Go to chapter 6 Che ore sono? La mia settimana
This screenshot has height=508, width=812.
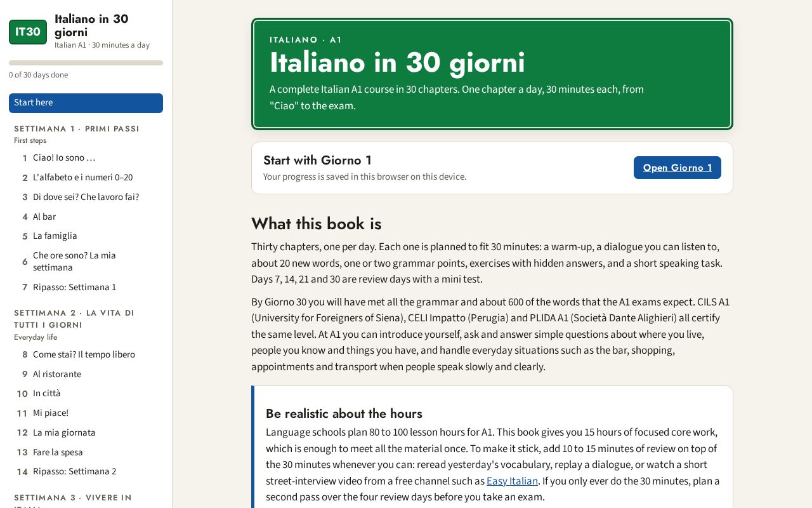[x=86, y=262]
